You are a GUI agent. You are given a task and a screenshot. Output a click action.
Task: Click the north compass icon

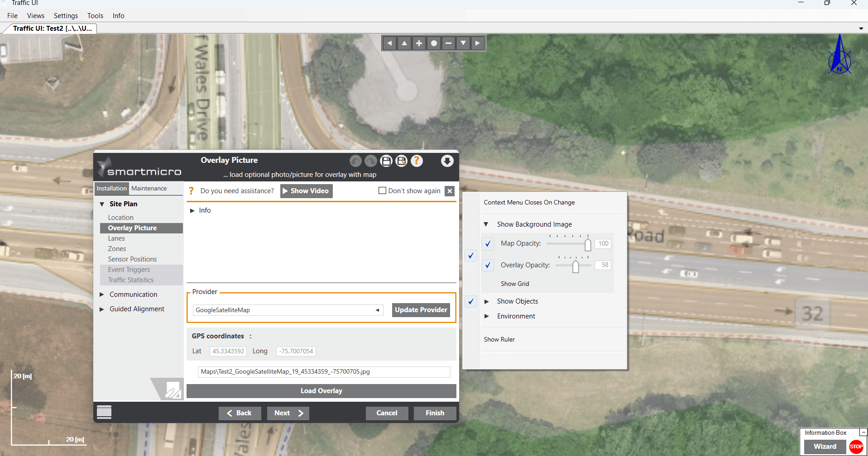click(839, 55)
